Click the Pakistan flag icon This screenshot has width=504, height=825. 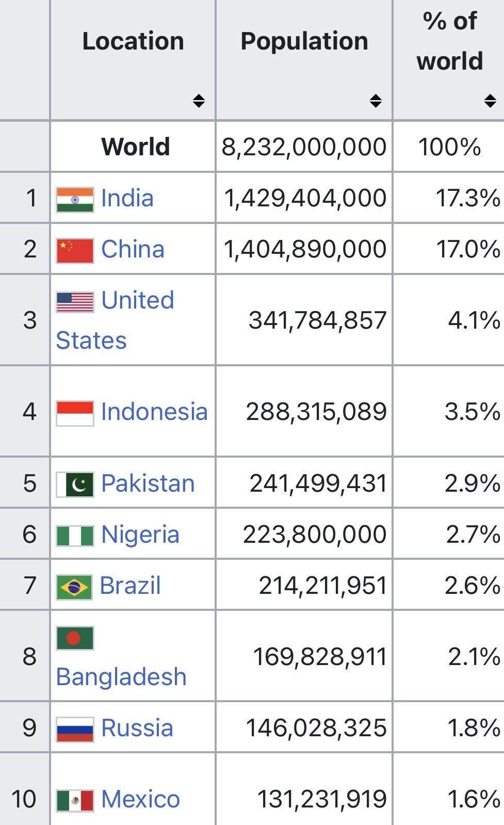(x=75, y=484)
